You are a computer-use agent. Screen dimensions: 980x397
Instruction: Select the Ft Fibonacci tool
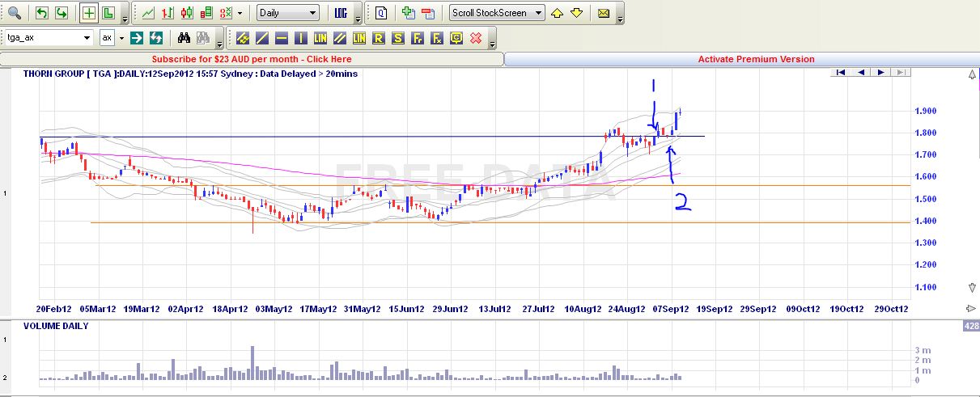point(418,37)
